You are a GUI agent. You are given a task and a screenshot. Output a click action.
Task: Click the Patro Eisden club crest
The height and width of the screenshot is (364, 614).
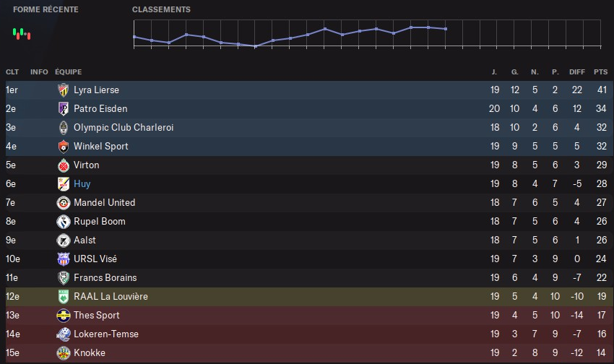tap(63, 109)
